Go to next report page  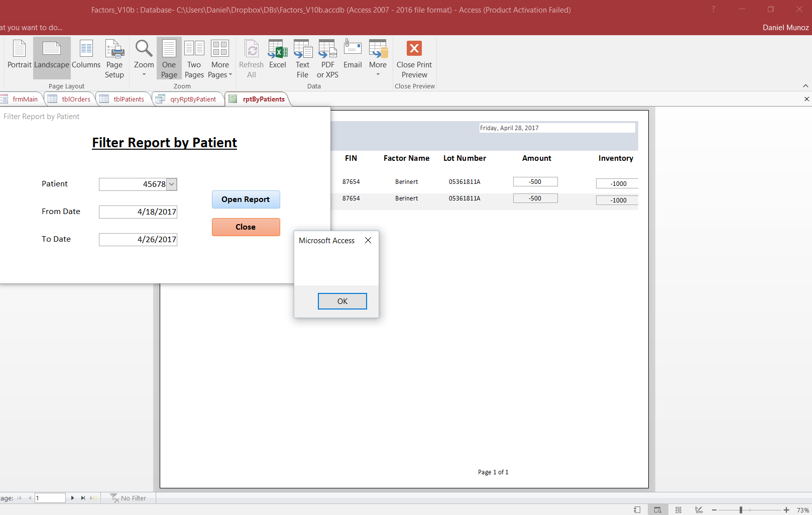click(72, 498)
